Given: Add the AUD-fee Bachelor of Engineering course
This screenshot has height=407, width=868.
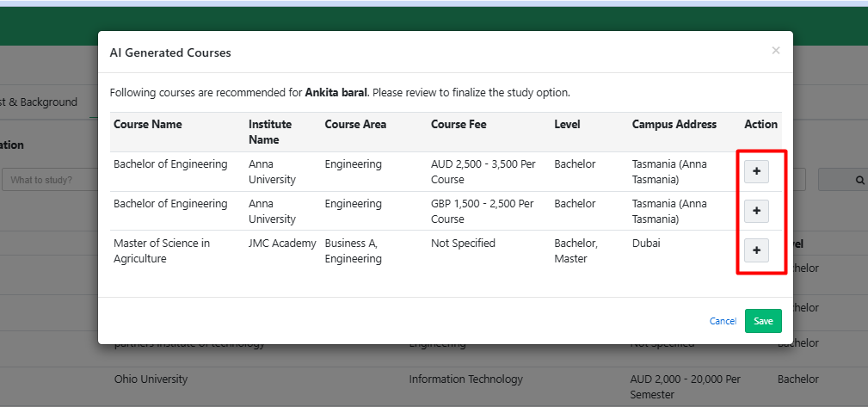Looking at the screenshot, I should (x=756, y=171).
